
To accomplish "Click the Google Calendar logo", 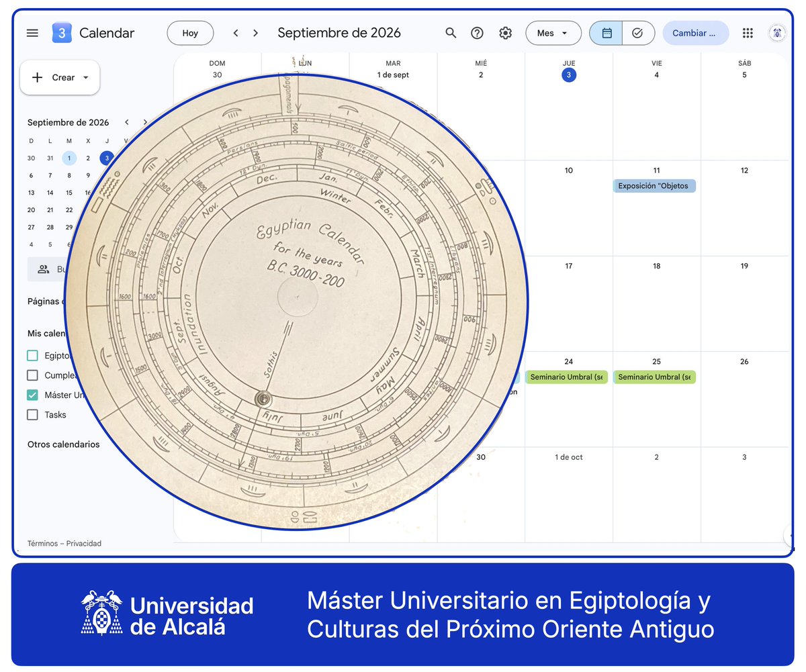I will [x=62, y=33].
